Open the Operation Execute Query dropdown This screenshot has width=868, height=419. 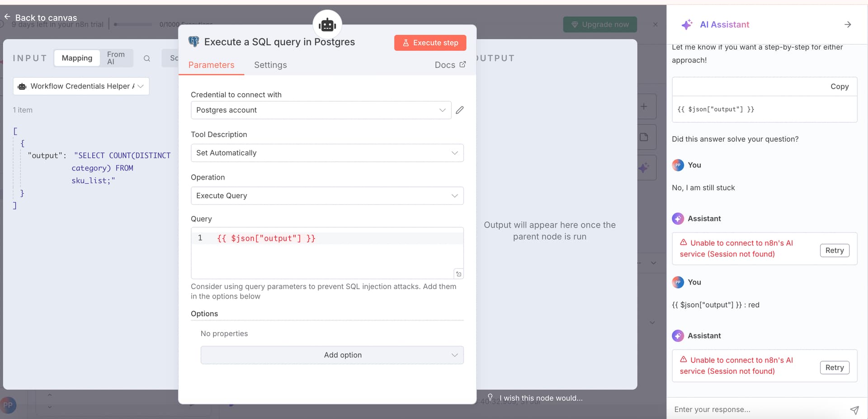327,195
